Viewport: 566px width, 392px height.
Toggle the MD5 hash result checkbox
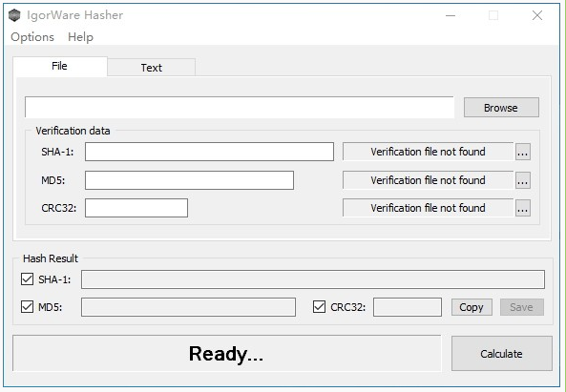pos(27,307)
